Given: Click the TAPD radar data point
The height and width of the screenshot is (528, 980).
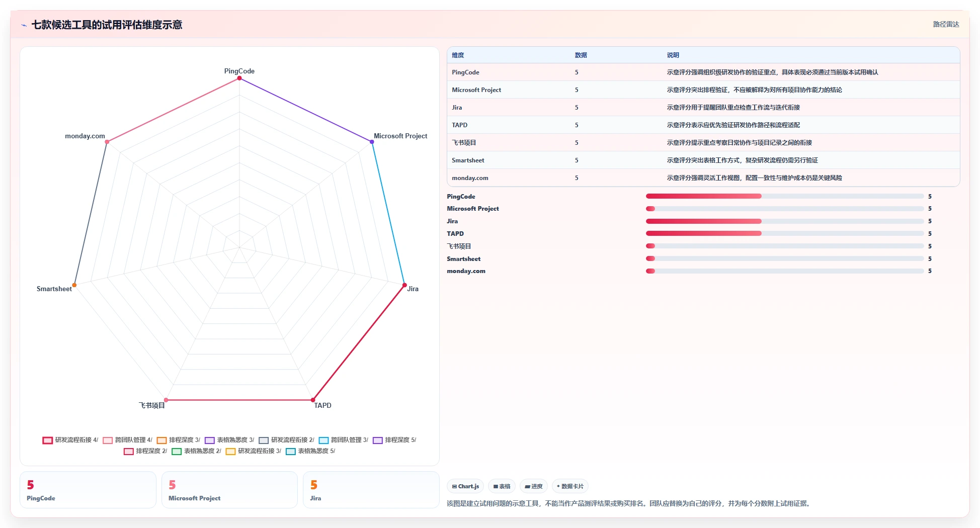Looking at the screenshot, I should 313,400.
